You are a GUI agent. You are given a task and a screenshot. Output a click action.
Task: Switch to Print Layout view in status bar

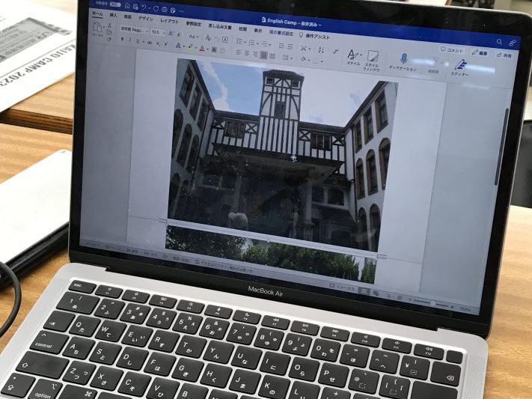click(364, 291)
